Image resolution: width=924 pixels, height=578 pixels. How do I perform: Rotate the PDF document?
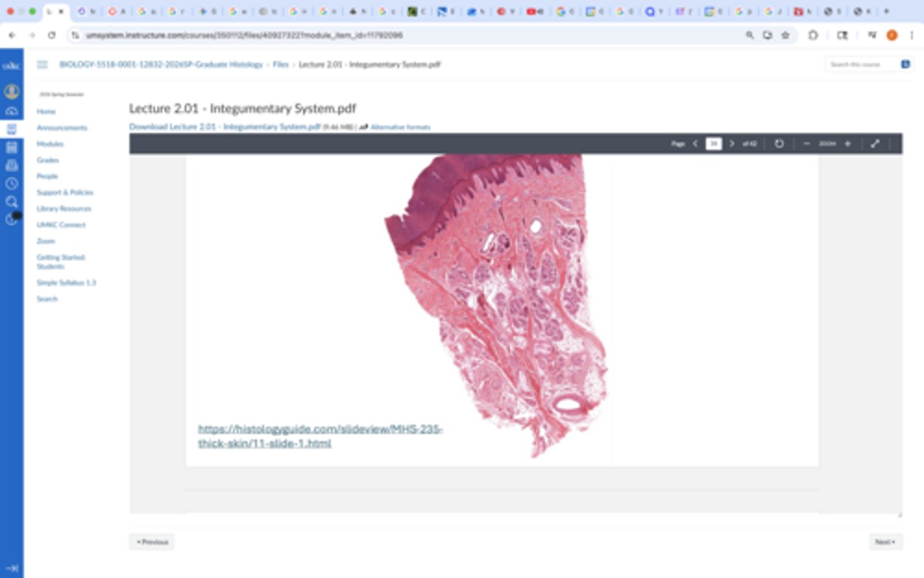click(779, 144)
